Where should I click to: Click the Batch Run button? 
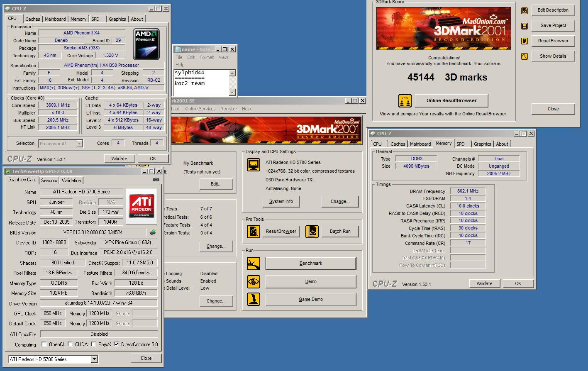(x=340, y=231)
